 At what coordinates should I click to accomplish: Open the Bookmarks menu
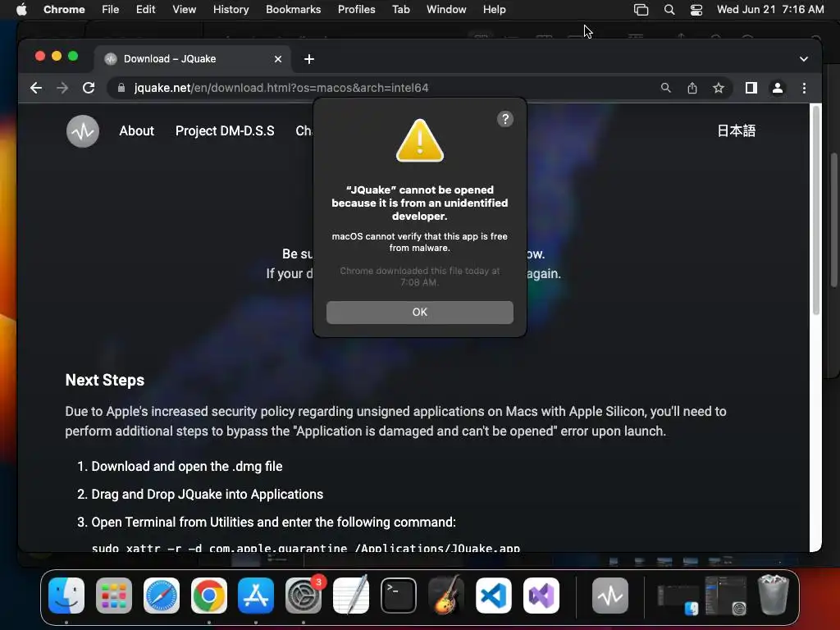tap(294, 10)
